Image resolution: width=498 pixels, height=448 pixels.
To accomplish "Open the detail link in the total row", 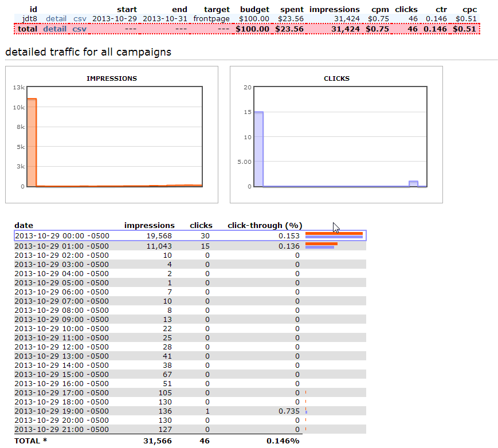I will coord(54,29).
